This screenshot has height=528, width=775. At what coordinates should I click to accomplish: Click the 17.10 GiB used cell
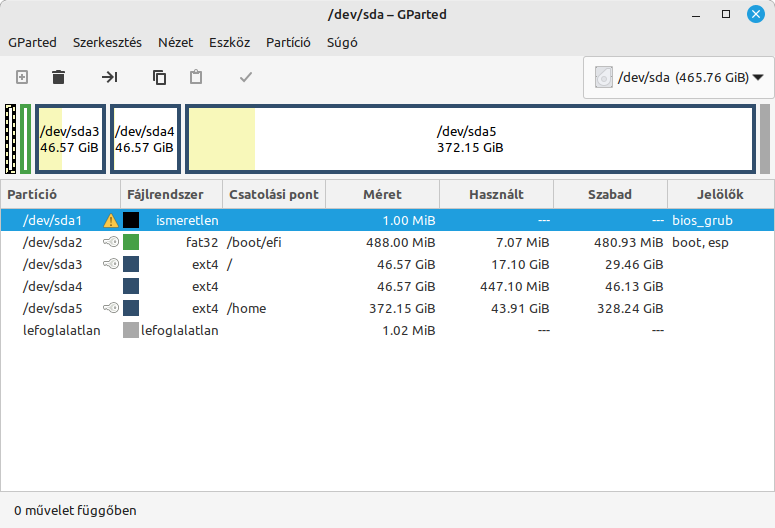click(520, 264)
